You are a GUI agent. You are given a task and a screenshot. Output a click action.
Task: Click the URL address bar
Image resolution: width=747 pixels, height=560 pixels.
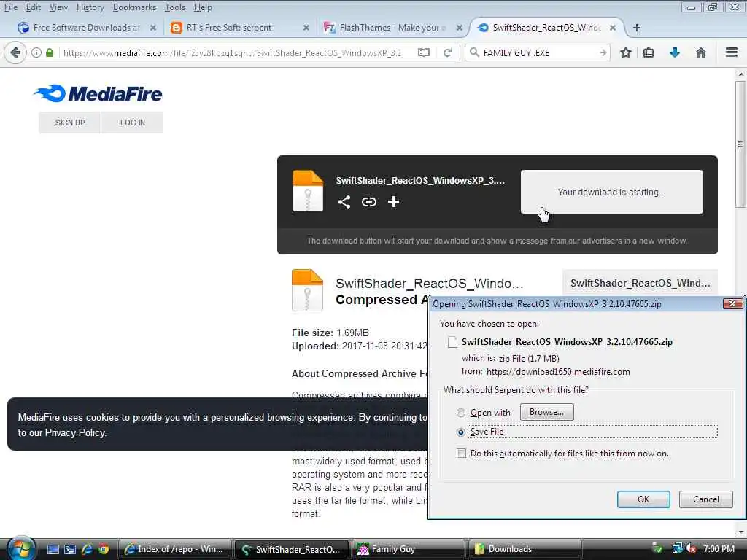[232, 52]
